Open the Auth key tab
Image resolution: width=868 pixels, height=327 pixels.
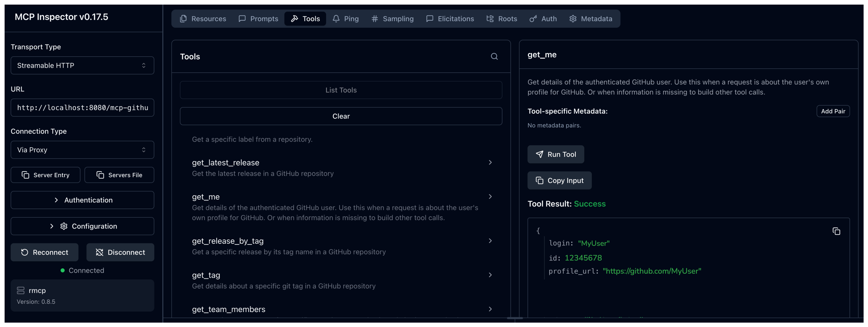click(543, 19)
